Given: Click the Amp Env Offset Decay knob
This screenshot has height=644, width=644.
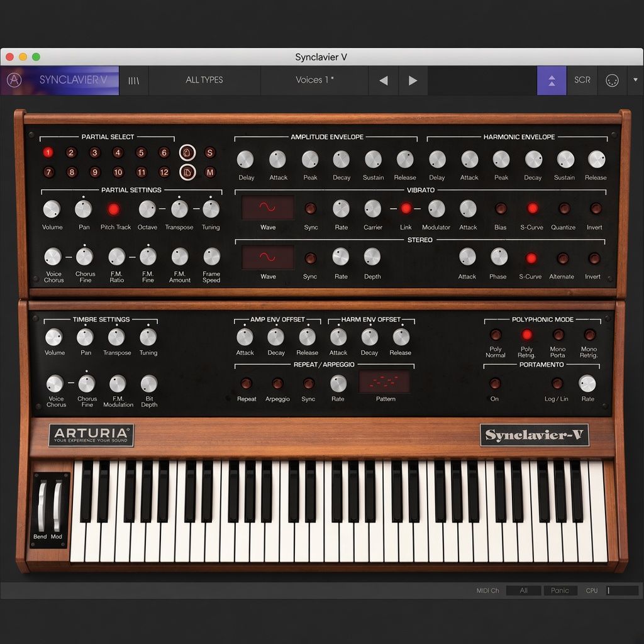Looking at the screenshot, I should 275,337.
